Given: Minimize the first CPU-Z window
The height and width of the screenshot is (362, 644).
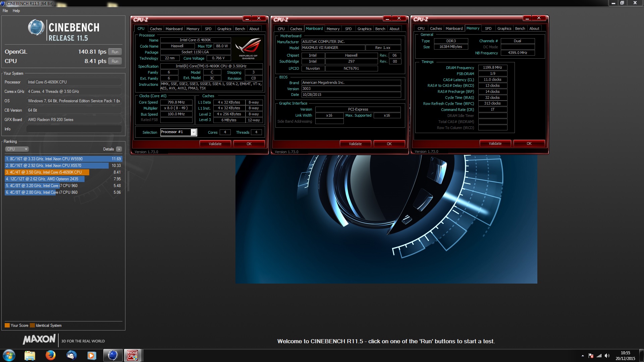Looking at the screenshot, I should 247,18.
